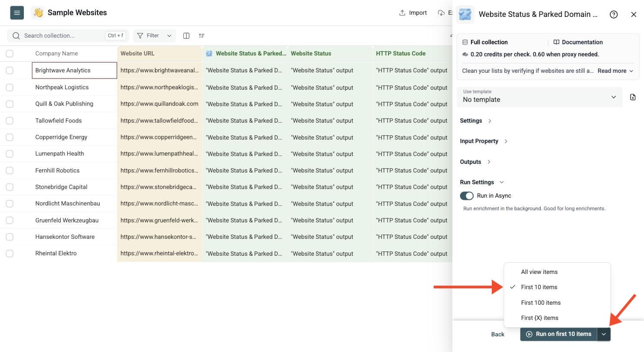The width and height of the screenshot is (644, 352).
Task: Click the Company Name column header
Action: tap(75, 53)
